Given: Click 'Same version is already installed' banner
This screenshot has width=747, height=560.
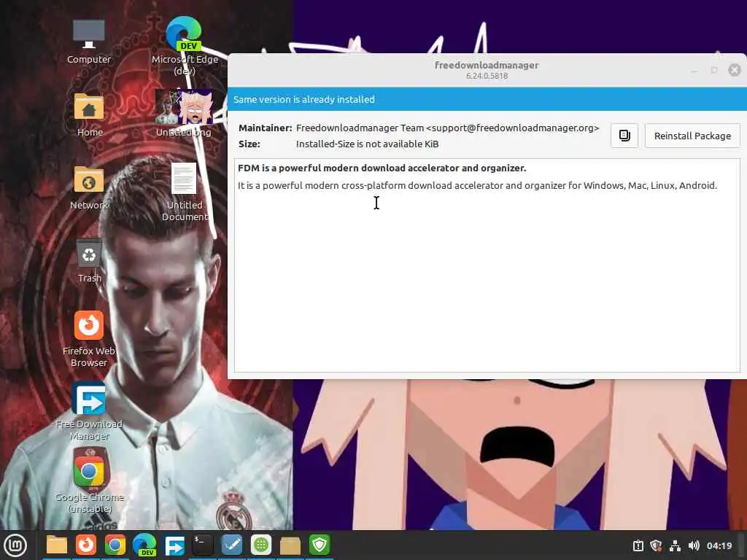Looking at the screenshot, I should click(487, 99).
